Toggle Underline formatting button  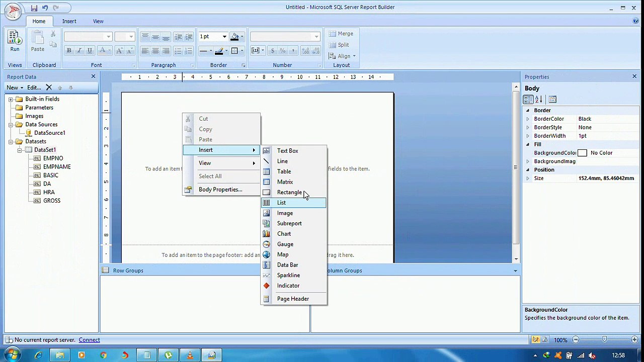pyautogui.click(x=90, y=50)
